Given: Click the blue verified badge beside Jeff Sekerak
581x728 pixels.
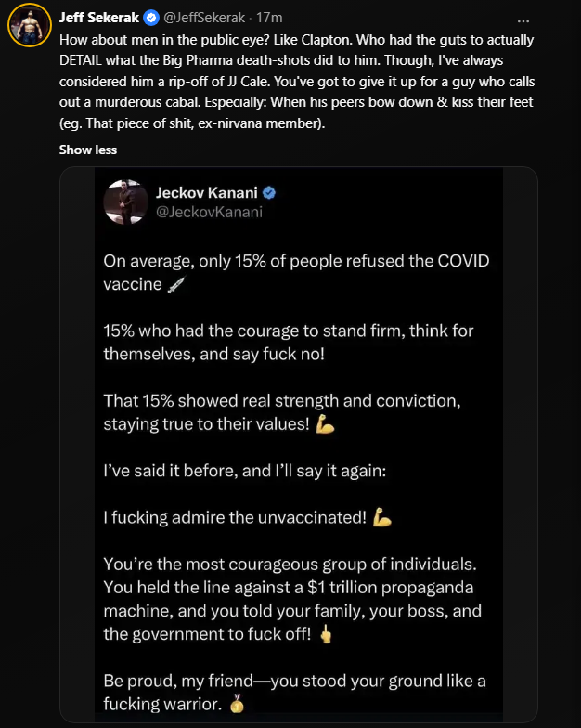Looking at the screenshot, I should click(x=149, y=18).
